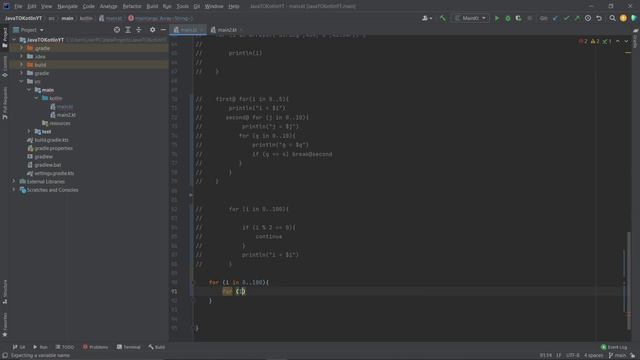
Task: Open Project tool window side tab
Action: (5, 38)
